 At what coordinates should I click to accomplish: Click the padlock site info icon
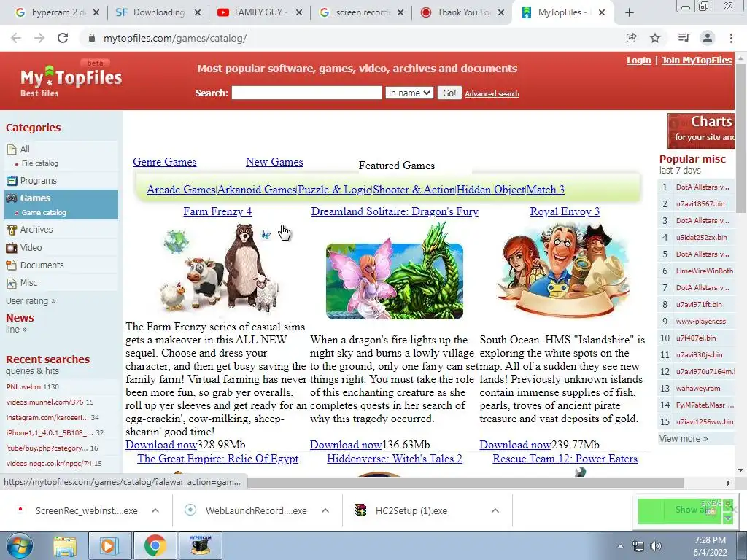(92, 38)
